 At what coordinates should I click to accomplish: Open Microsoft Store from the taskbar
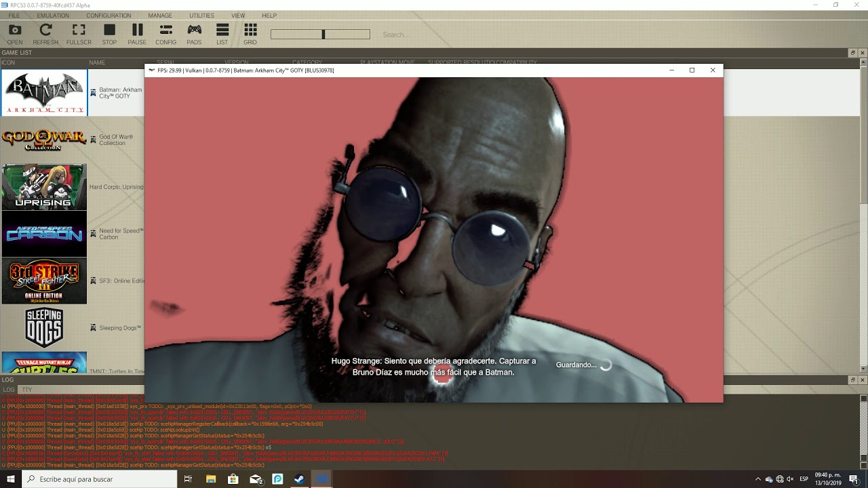coord(233,479)
